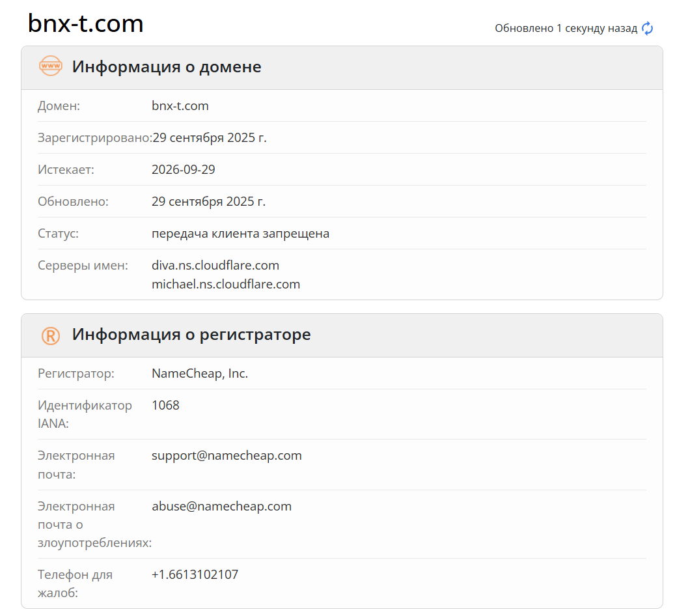675x616 pixels.
Task: Click the registrar name NameCheap, Inc.
Action: click(200, 373)
